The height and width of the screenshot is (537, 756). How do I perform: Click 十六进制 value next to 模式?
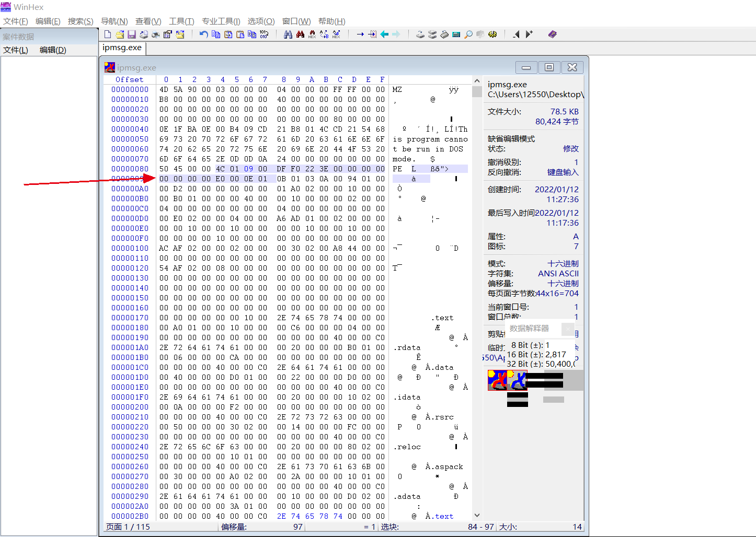[x=563, y=264]
